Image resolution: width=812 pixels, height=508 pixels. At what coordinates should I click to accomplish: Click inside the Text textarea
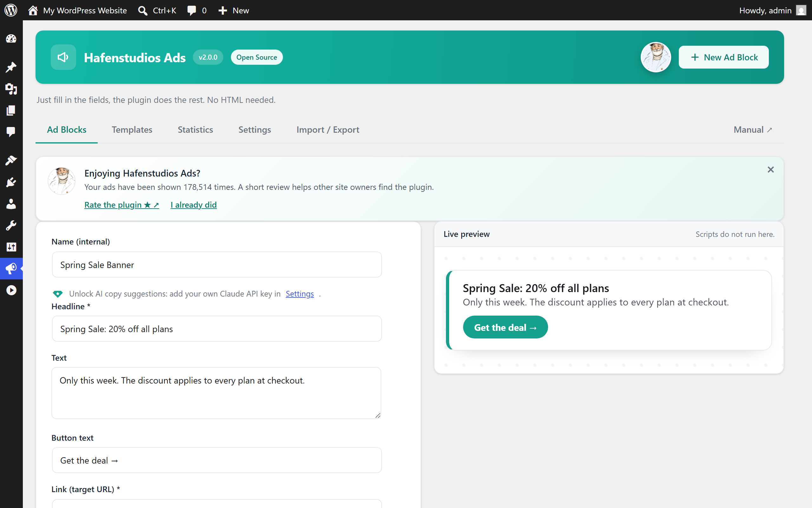pos(216,393)
